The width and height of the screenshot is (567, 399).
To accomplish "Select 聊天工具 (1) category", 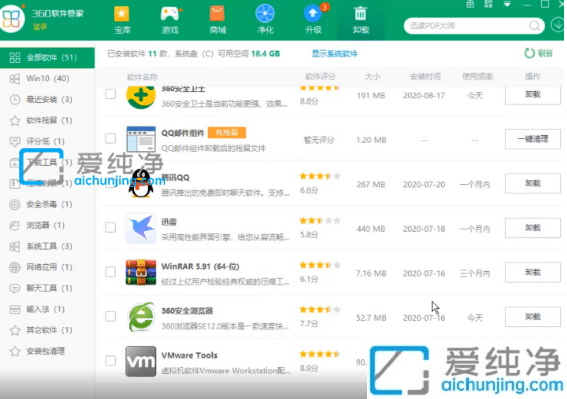I will click(x=47, y=288).
